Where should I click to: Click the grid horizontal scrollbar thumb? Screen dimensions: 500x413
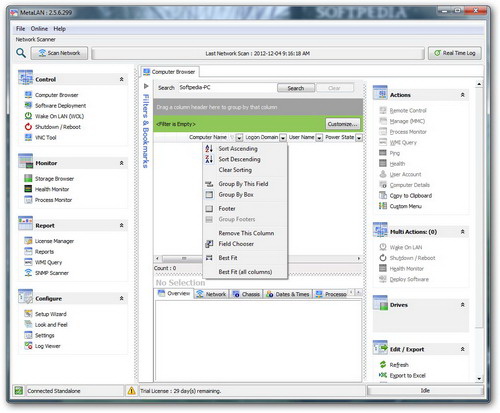(x=183, y=258)
